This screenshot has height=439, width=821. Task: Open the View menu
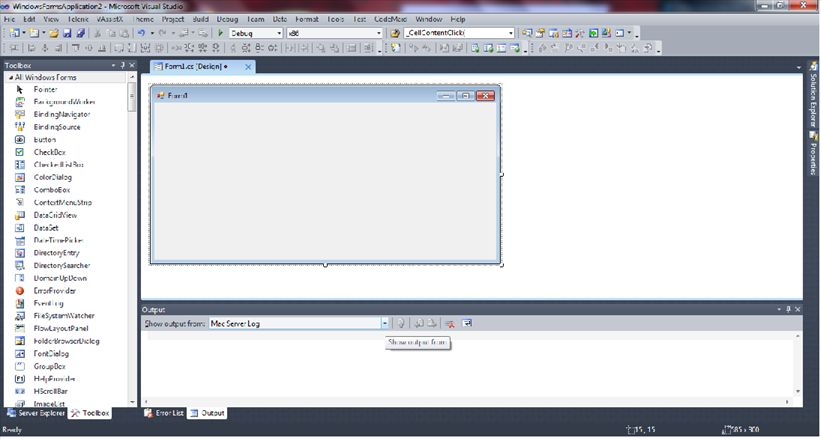click(x=51, y=19)
